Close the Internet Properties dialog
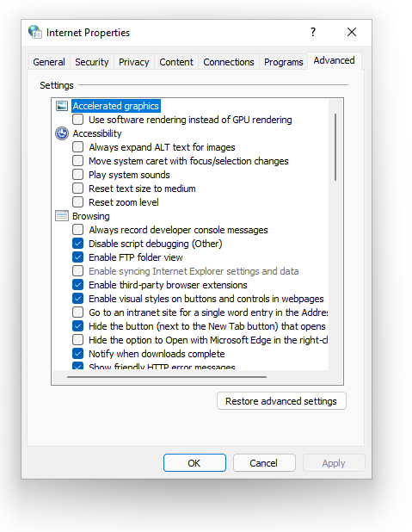The width and height of the screenshot is (412, 532). point(352,32)
